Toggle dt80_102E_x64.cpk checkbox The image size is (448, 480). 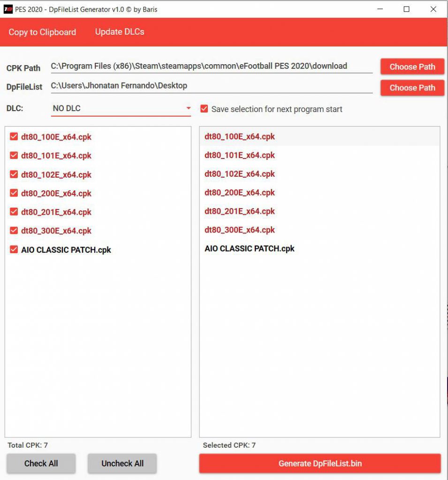[x=14, y=174]
